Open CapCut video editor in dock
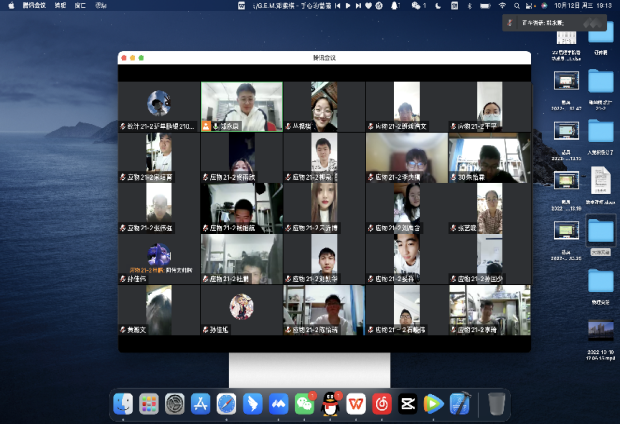This screenshot has width=620, height=424. coord(408,403)
